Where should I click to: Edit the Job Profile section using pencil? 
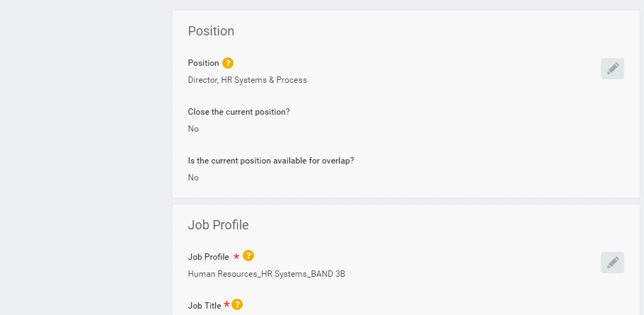coord(612,263)
